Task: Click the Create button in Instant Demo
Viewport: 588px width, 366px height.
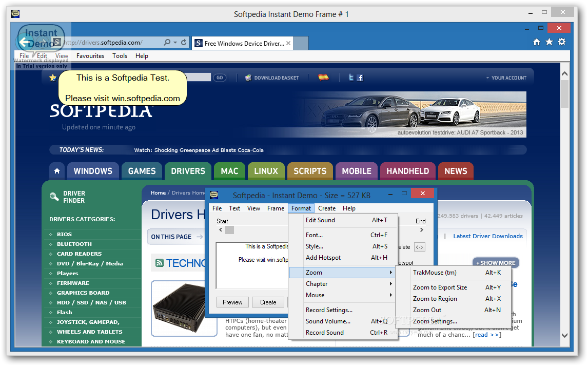Action: pyautogui.click(x=268, y=302)
